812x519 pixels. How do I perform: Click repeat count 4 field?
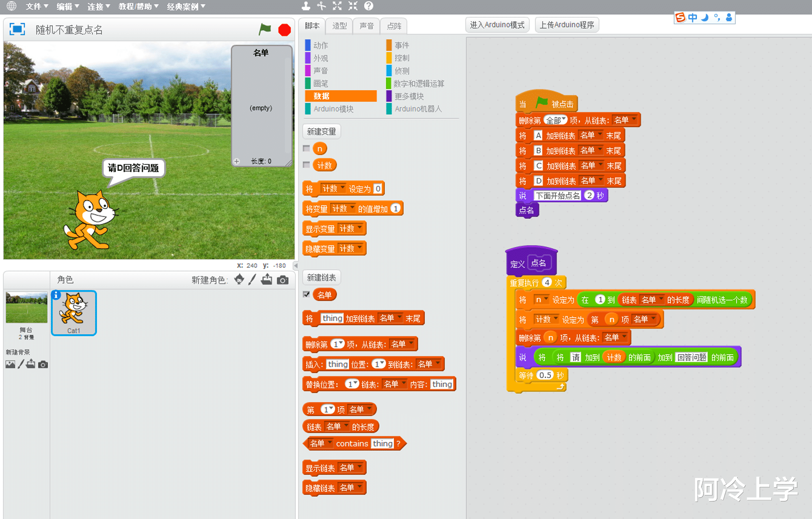click(547, 282)
